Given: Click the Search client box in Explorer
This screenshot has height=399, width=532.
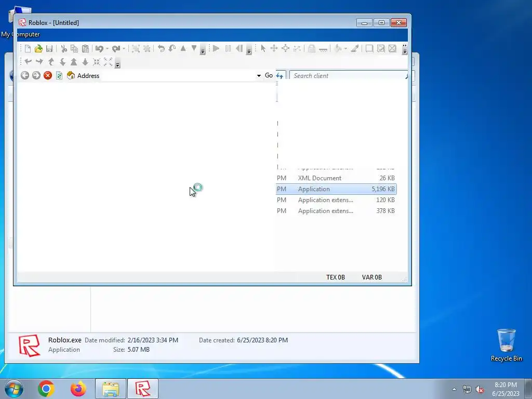Looking at the screenshot, I should click(x=349, y=76).
